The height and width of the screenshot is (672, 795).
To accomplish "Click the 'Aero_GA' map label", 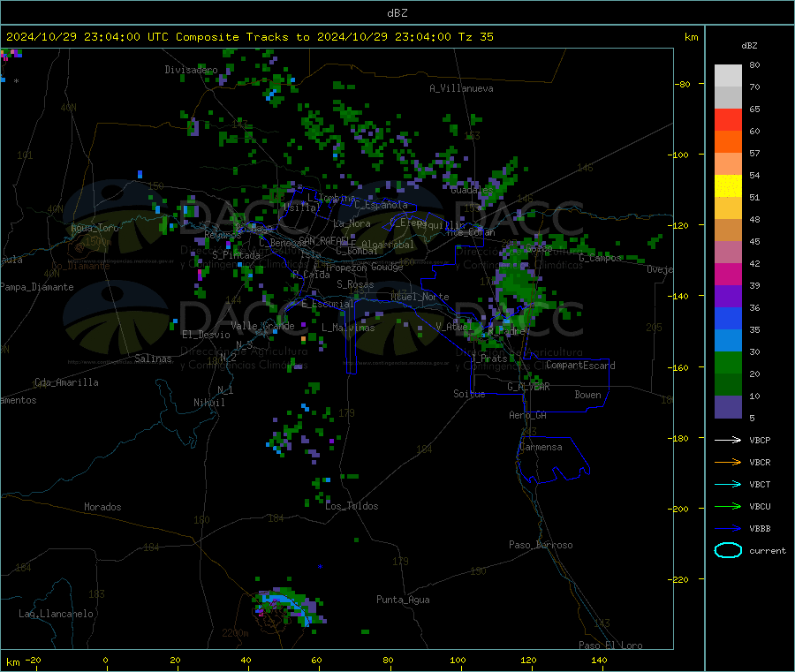I will coord(528,415).
